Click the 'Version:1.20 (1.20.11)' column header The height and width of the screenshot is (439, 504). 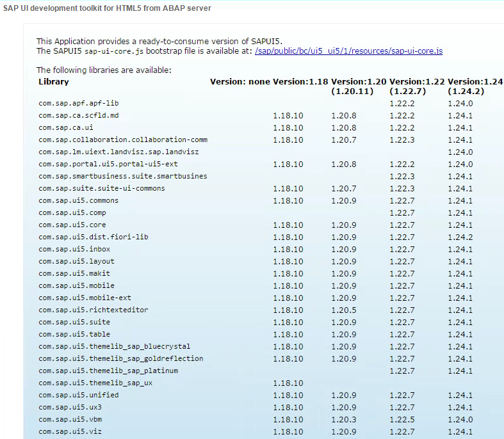[x=359, y=86]
